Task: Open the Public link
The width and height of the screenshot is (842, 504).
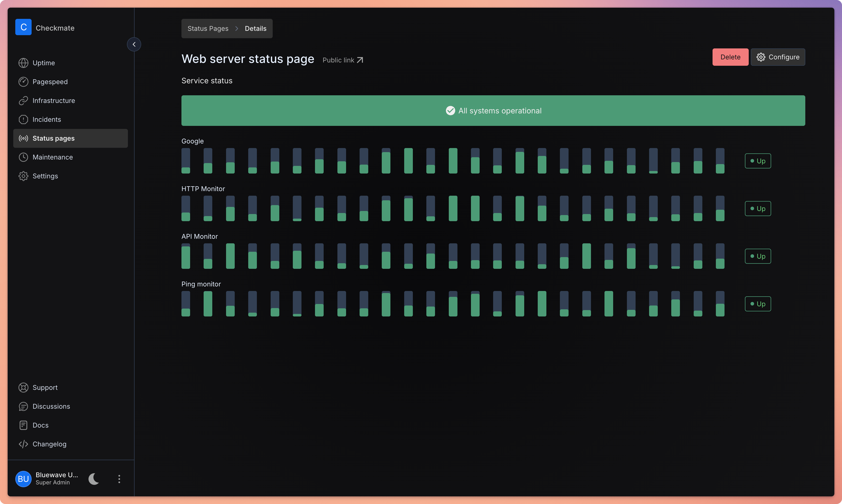Action: [343, 60]
